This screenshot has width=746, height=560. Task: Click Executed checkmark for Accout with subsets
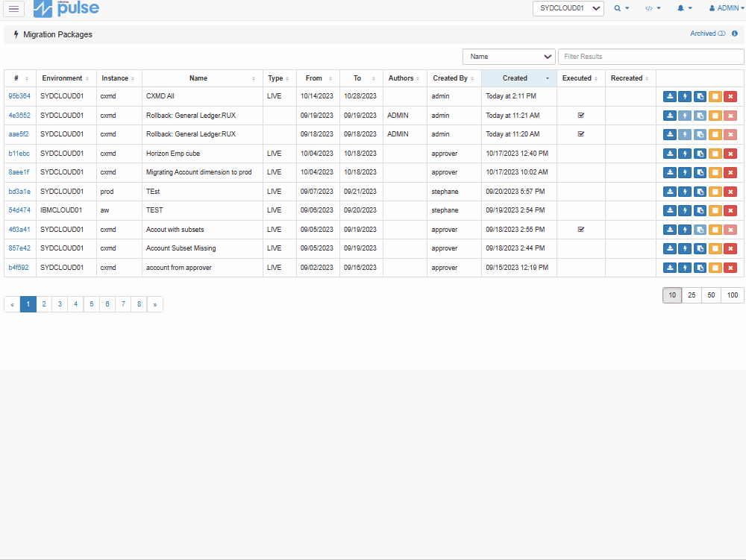[x=581, y=229]
